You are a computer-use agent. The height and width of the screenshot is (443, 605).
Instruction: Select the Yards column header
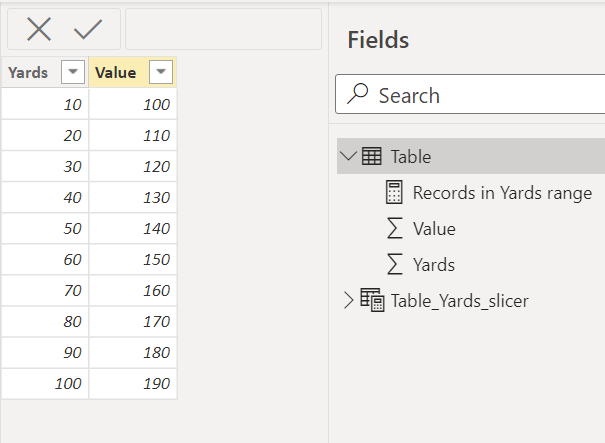(45, 72)
